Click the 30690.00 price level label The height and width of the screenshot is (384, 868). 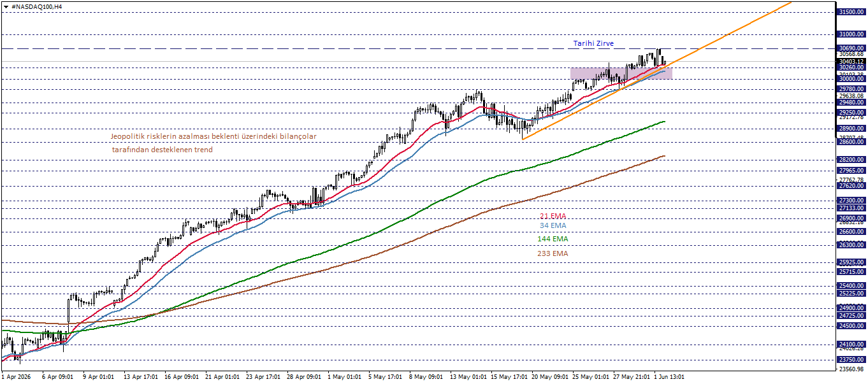(851, 48)
